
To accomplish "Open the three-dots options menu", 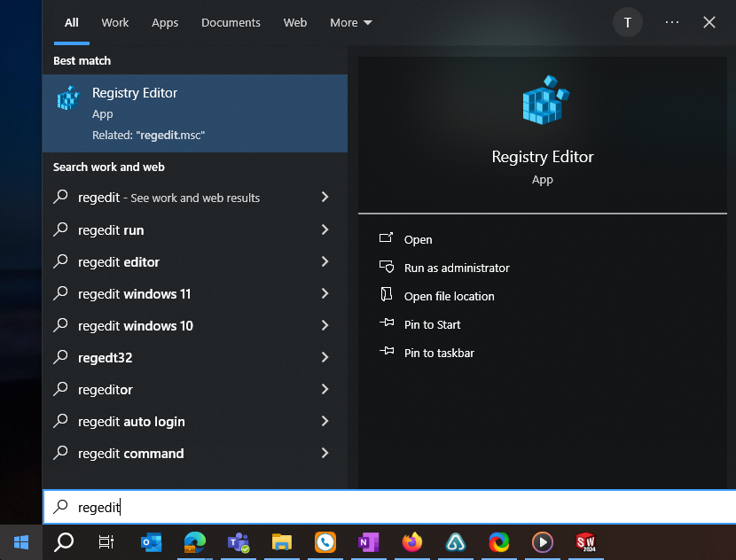I will 671,22.
